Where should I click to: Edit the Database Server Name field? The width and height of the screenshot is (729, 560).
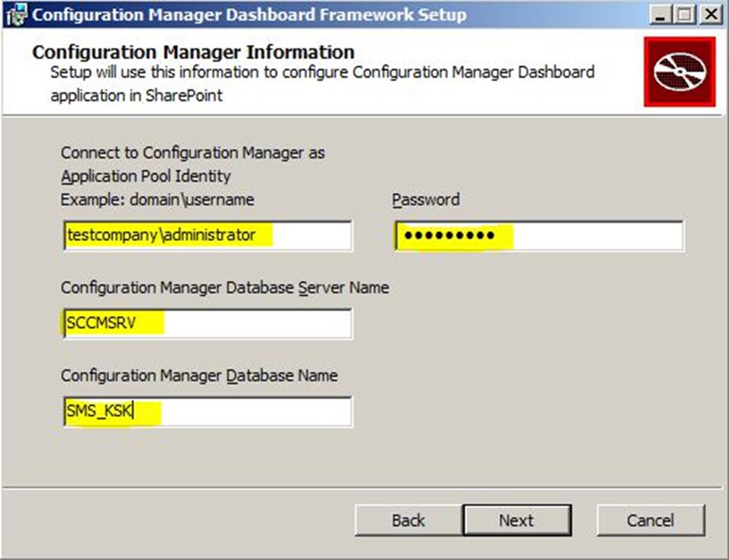(208, 323)
